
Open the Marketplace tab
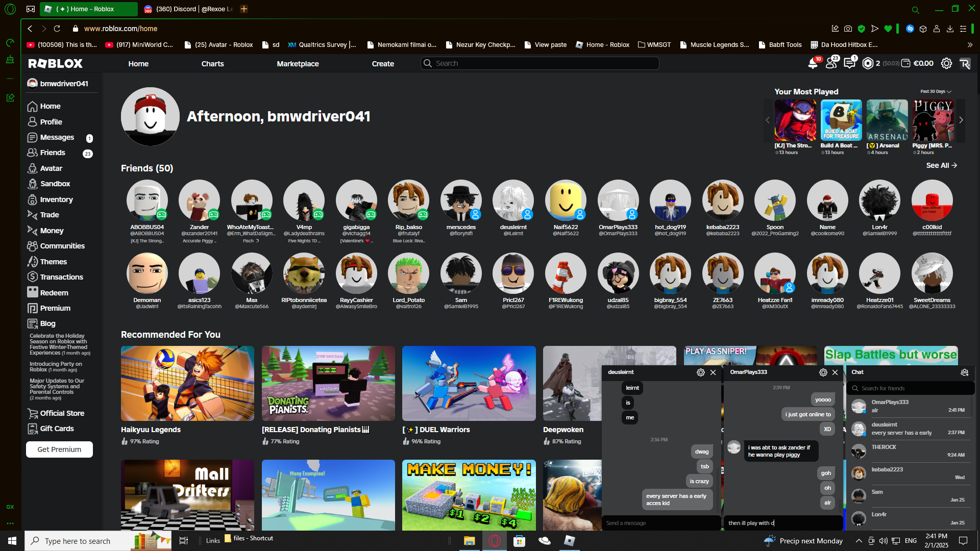[x=298, y=64]
